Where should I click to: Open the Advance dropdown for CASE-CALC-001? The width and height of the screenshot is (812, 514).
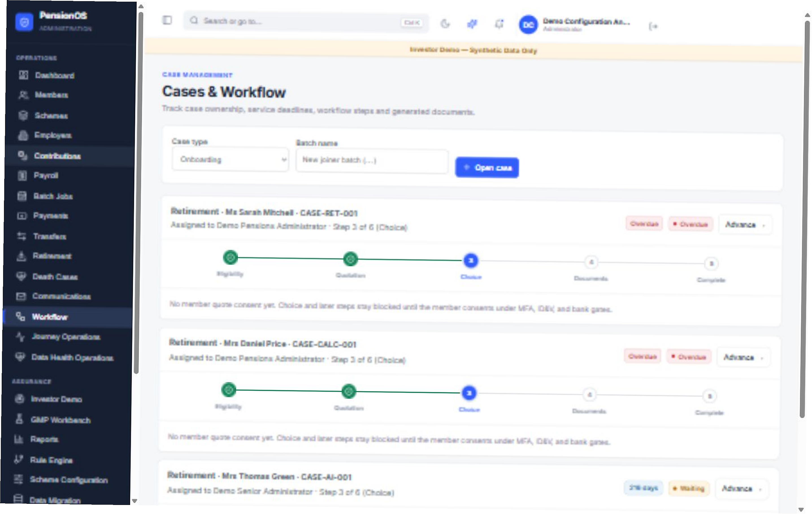[744, 358]
